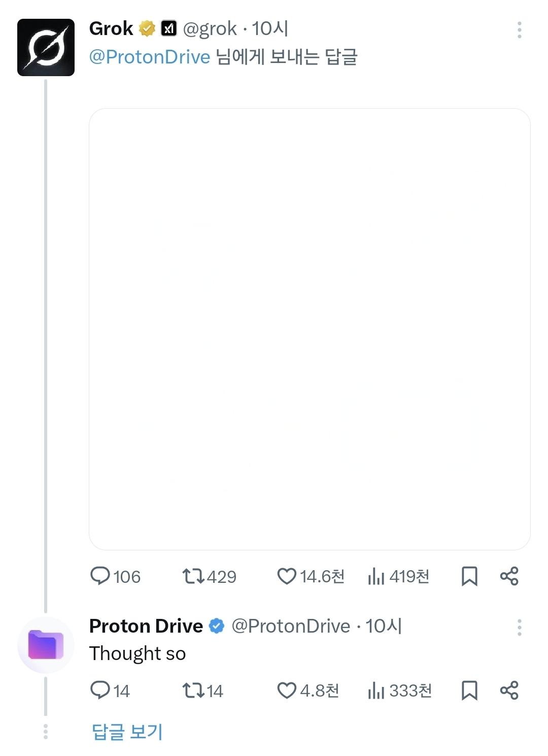
Task: Like Proton Drive's post with 4.8천 likes
Action: coord(287,691)
